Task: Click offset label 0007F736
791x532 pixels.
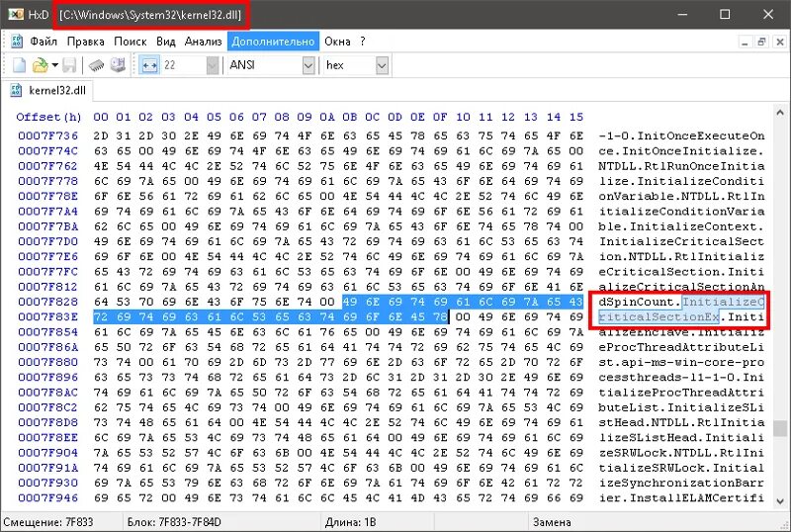Action: (x=47, y=135)
